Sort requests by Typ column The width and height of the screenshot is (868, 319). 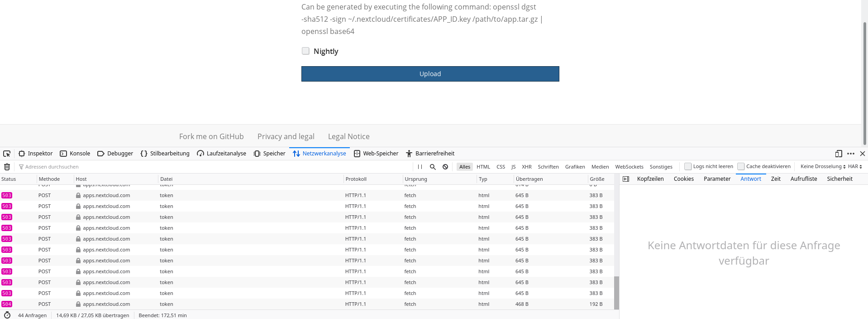(x=496, y=179)
